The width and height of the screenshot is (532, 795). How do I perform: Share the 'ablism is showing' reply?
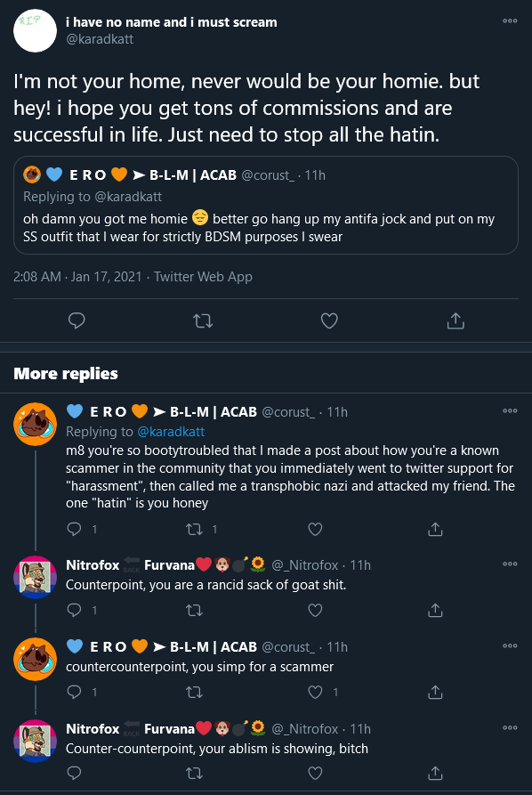(x=435, y=773)
